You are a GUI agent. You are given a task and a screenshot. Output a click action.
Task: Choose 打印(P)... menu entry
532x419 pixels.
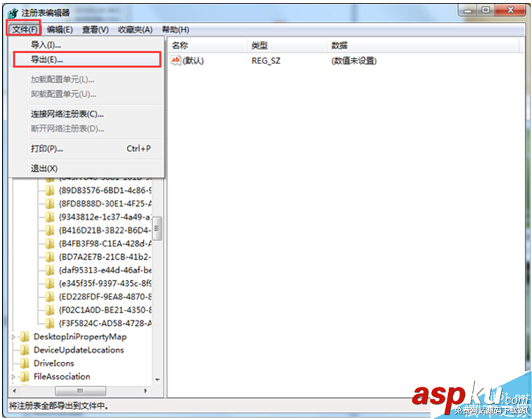(87, 149)
